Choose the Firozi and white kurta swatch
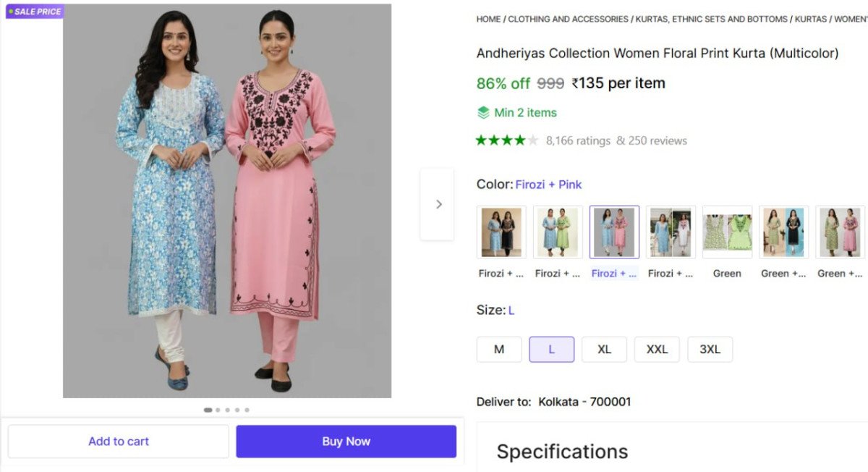The height and width of the screenshot is (472, 868). tap(671, 232)
